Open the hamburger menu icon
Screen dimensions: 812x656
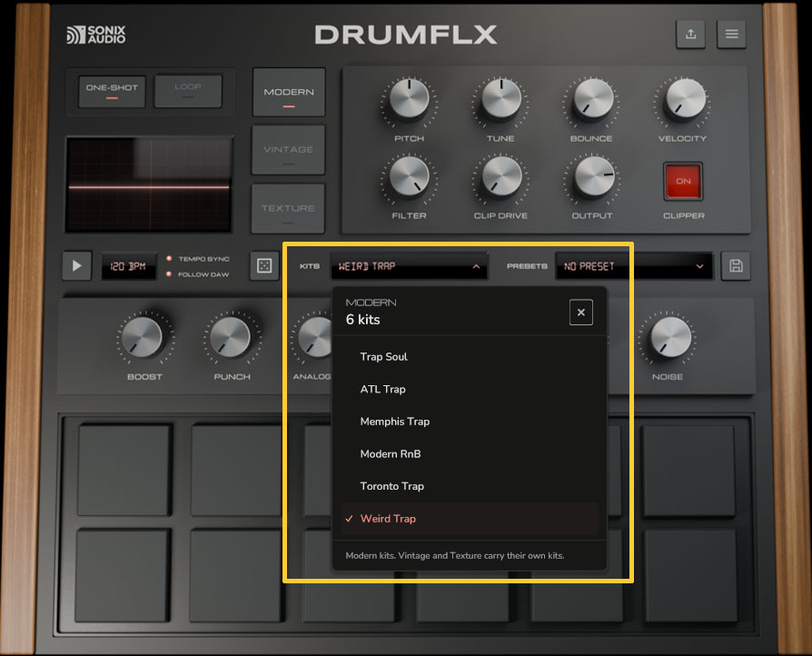click(731, 35)
